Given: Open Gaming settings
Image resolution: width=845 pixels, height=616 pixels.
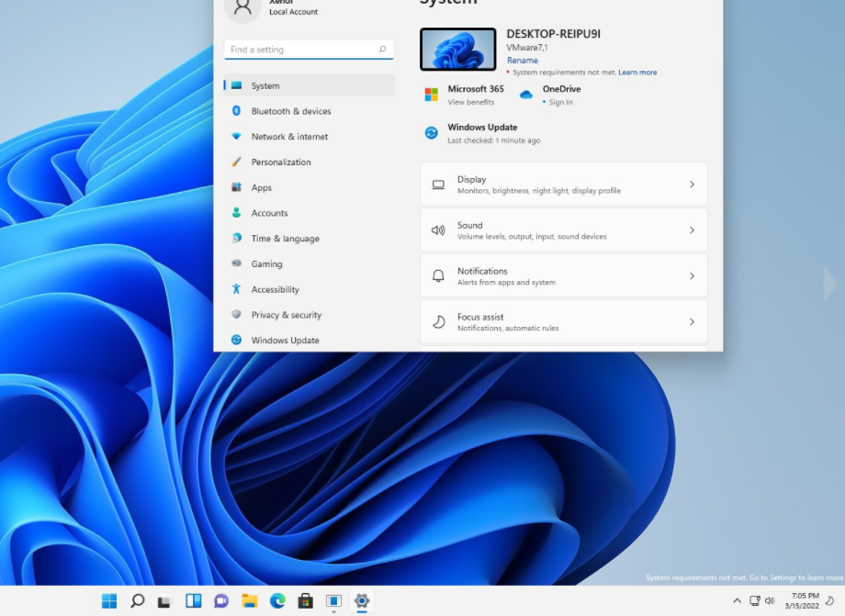Looking at the screenshot, I should (x=309, y=263).
